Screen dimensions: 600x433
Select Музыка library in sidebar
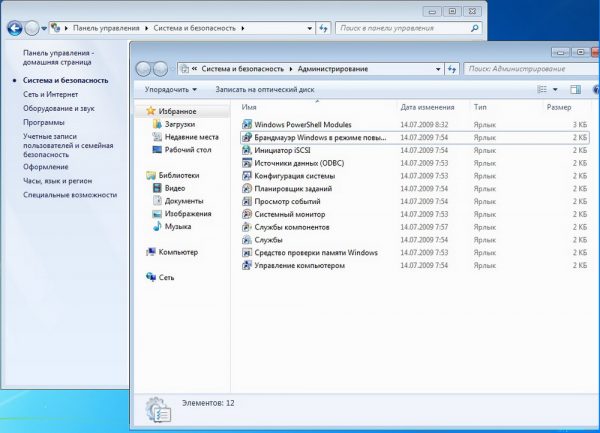click(x=178, y=227)
